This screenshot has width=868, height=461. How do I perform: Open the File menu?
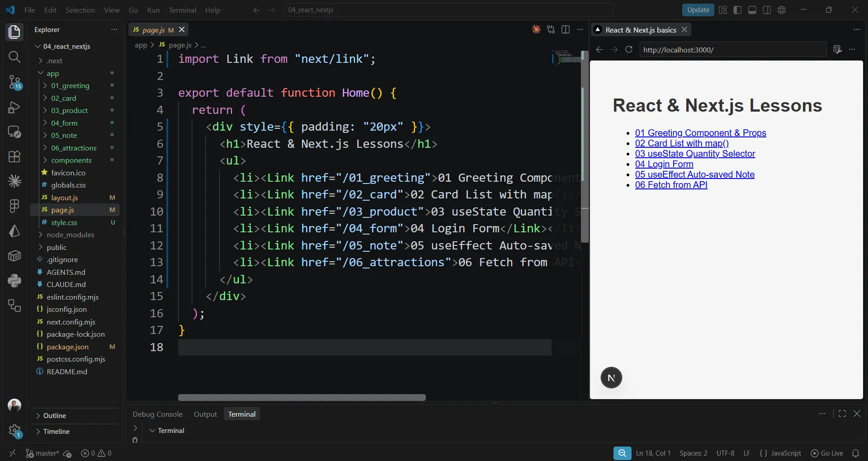coord(30,10)
